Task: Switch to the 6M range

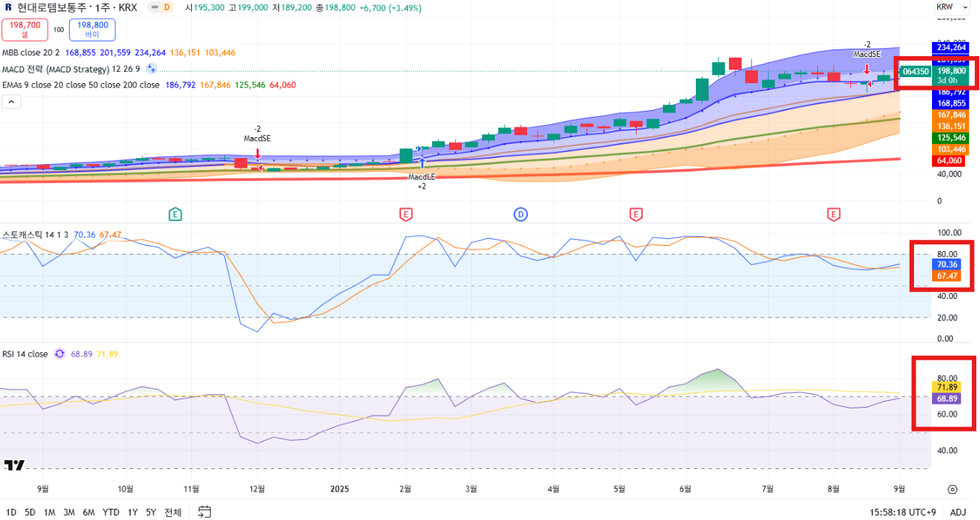Action: coord(88,513)
